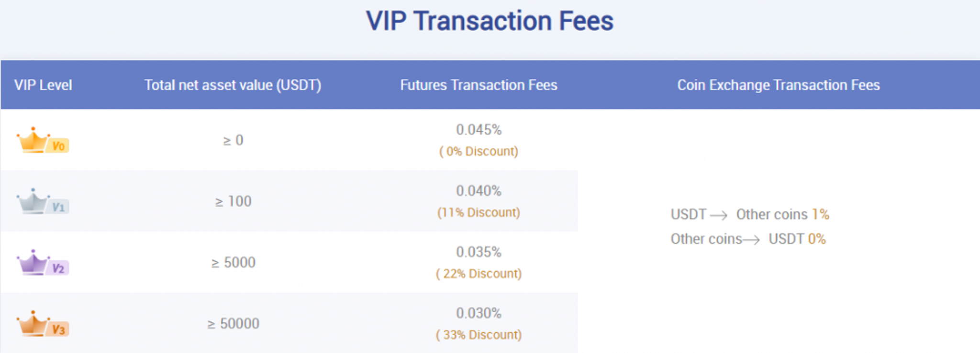This screenshot has width=980, height=353.
Task: Click the Total net asset value header
Action: [233, 85]
